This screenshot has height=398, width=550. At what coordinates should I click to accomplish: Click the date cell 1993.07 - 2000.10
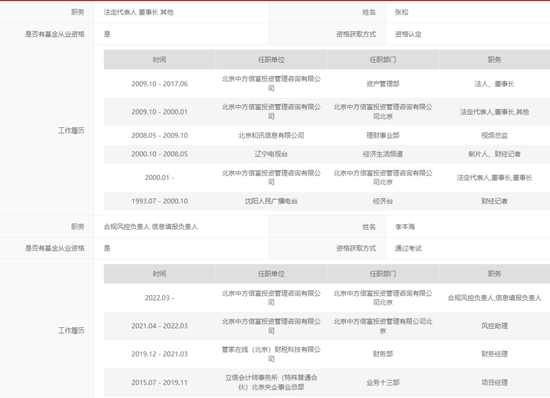[x=160, y=201]
